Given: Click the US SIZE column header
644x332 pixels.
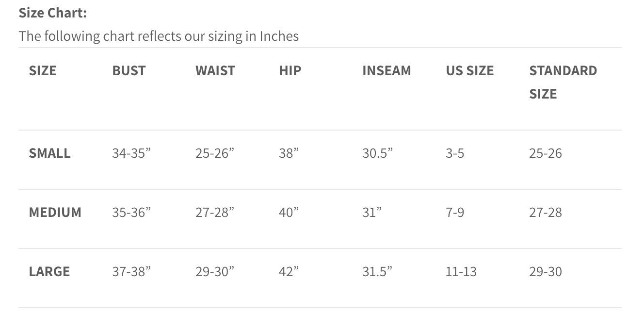Looking at the screenshot, I should (x=469, y=71).
